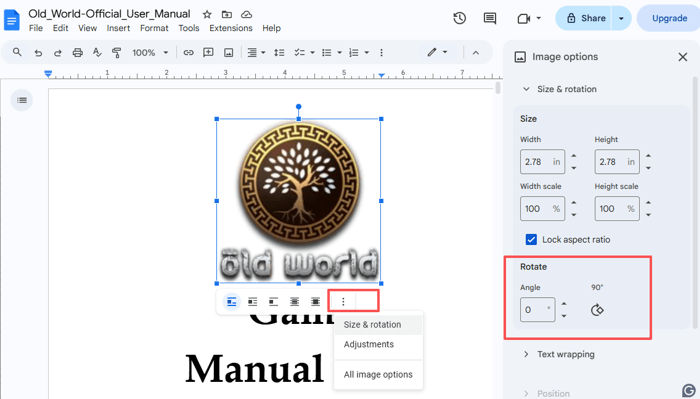Click the Angle input field
Image resolution: width=700 pixels, height=399 pixels.
pos(538,309)
